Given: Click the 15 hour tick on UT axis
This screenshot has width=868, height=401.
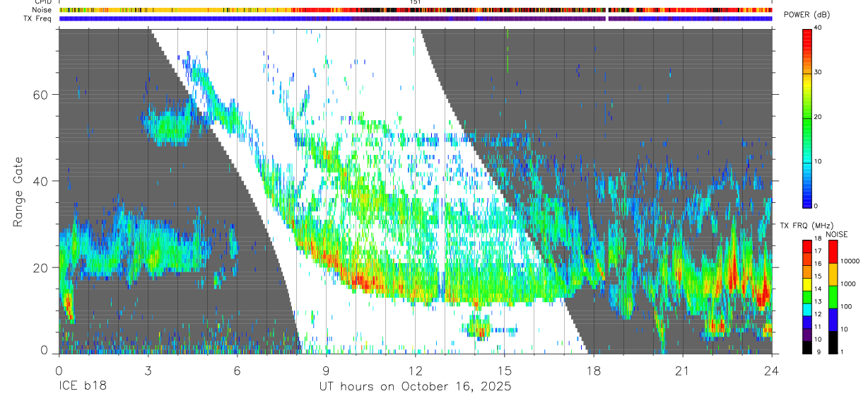Looking at the screenshot, I should tap(505, 370).
